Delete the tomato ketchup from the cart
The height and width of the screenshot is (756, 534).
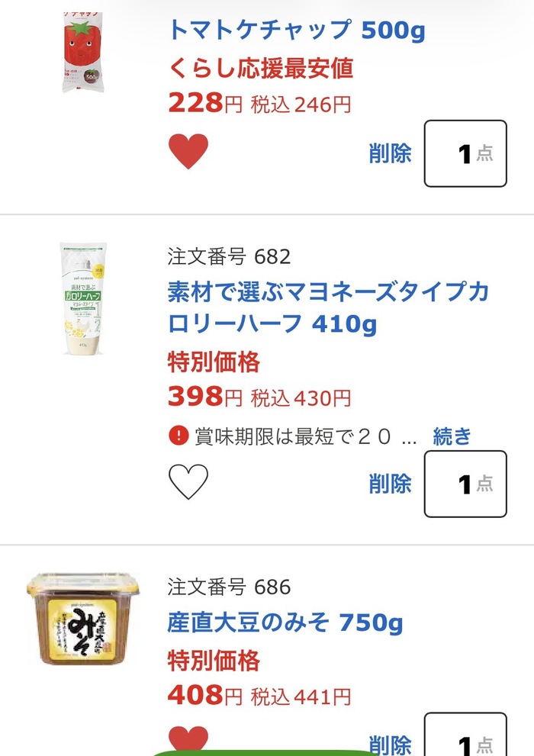(390, 153)
